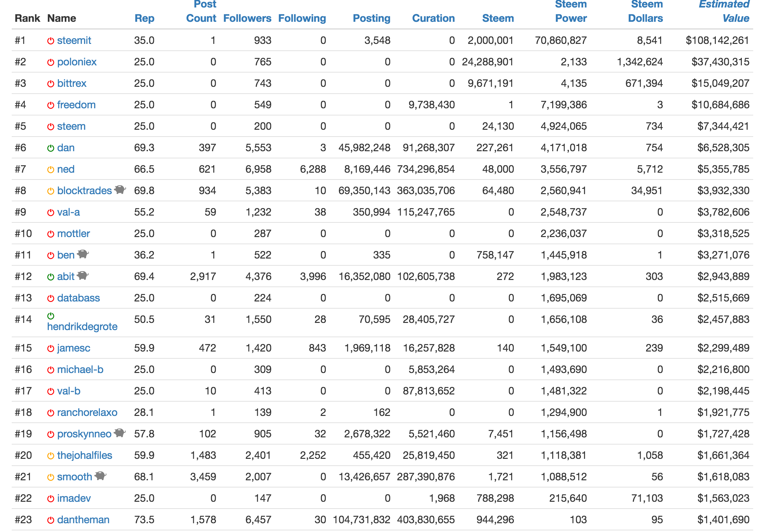761x532 pixels.
Task: Open the freedom account link
Action: tap(76, 105)
